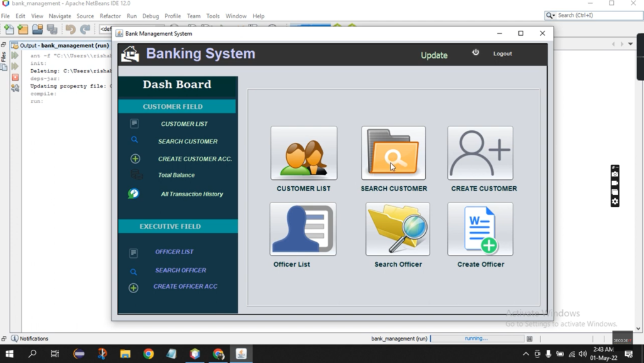This screenshot has height=363, width=644.
Task: Open the Customer List image tile
Action: tap(304, 153)
